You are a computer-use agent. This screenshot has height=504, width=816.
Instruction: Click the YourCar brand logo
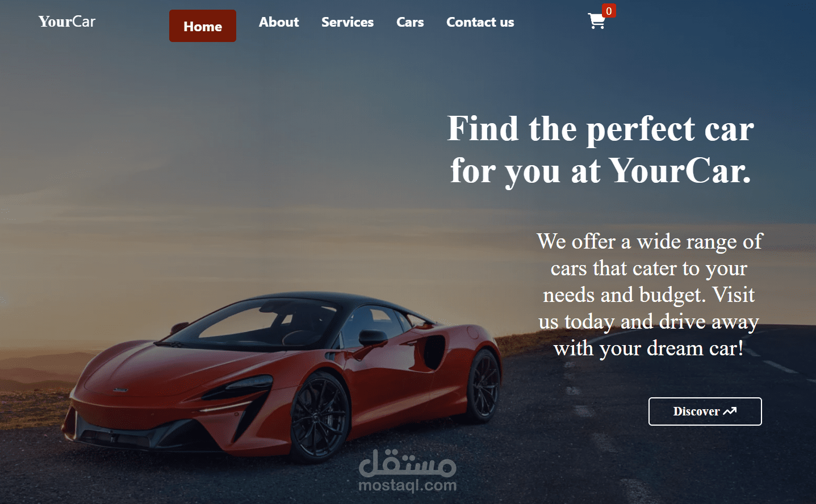(67, 22)
